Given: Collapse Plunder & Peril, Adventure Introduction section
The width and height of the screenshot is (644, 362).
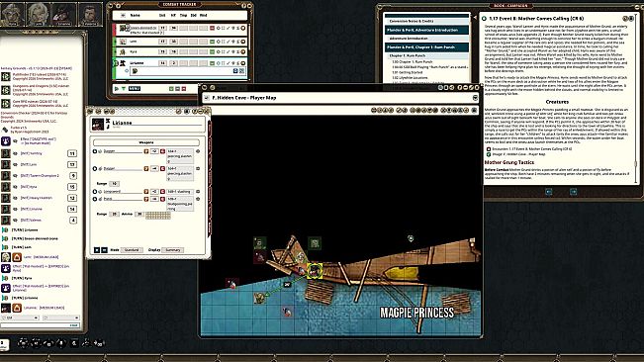Looking at the screenshot, I should click(x=426, y=30).
